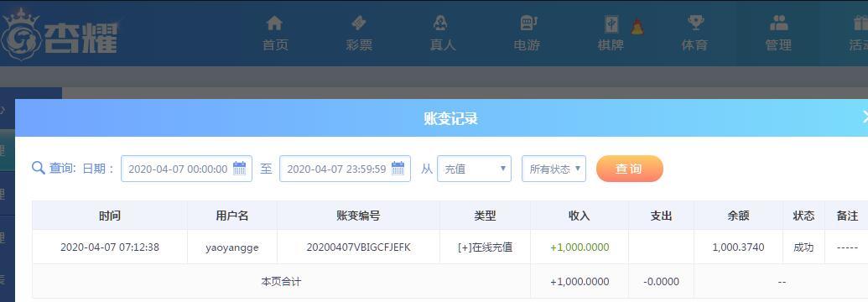Click the orange 查询 button

click(630, 169)
